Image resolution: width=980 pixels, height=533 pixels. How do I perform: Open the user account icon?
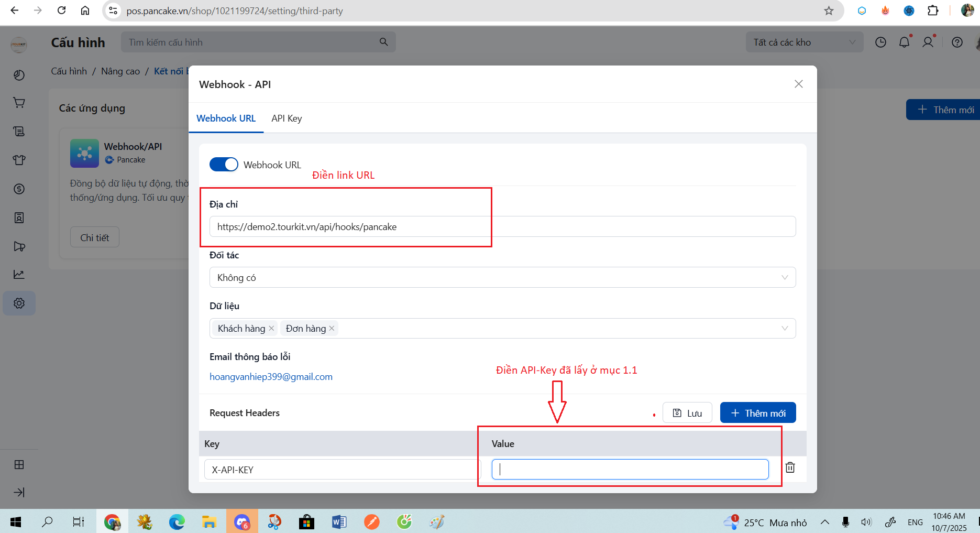pyautogui.click(x=928, y=42)
